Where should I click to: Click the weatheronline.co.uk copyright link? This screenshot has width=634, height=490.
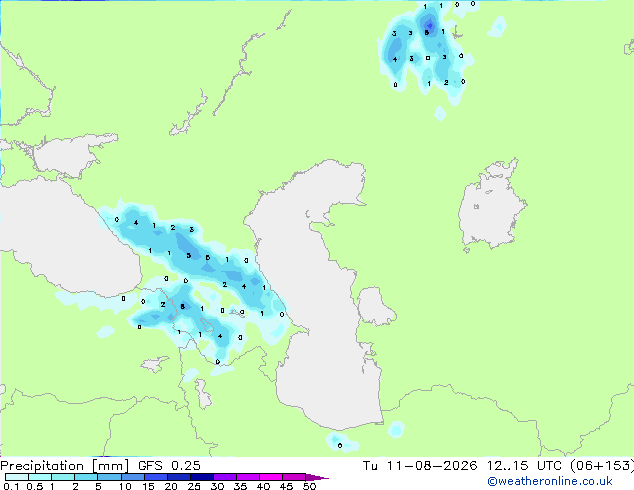(x=550, y=481)
